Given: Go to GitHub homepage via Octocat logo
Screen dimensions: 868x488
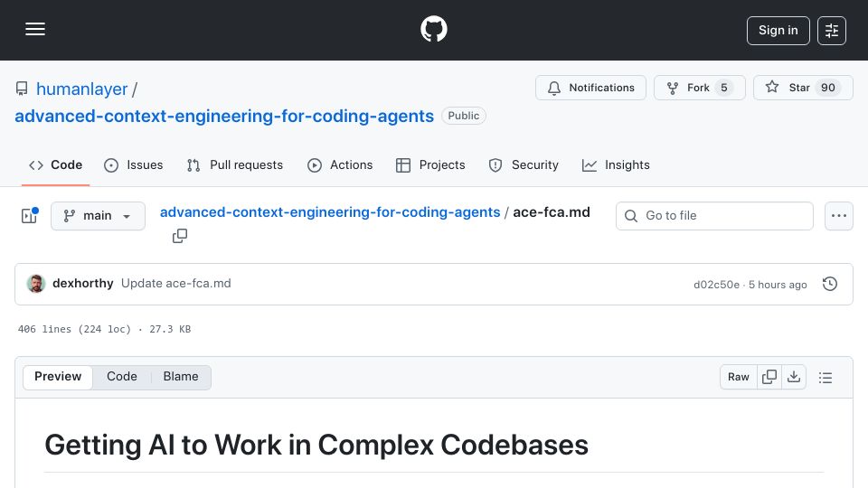Looking at the screenshot, I should [433, 29].
